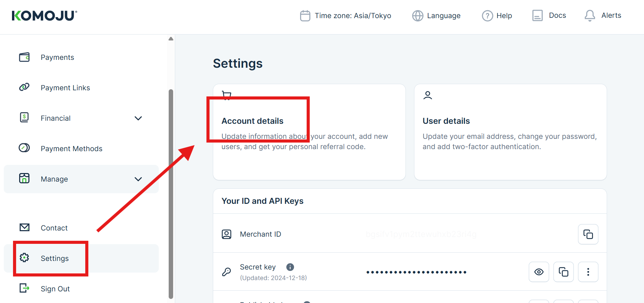Open the Account details card

(309, 132)
